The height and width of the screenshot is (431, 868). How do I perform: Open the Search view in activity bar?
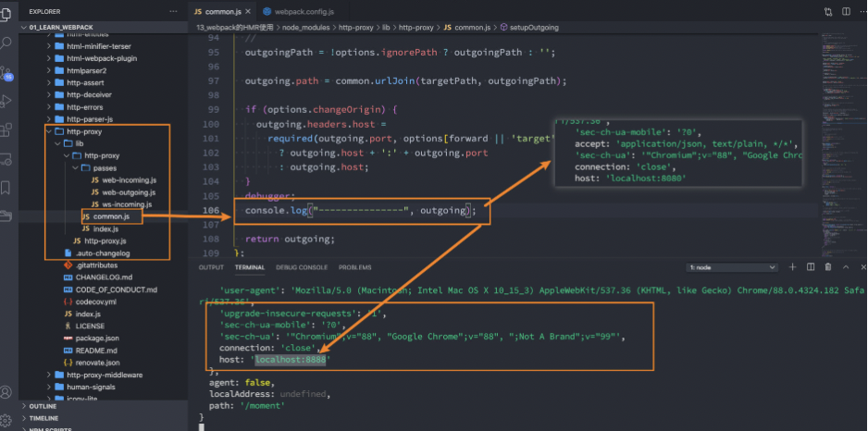click(6, 43)
